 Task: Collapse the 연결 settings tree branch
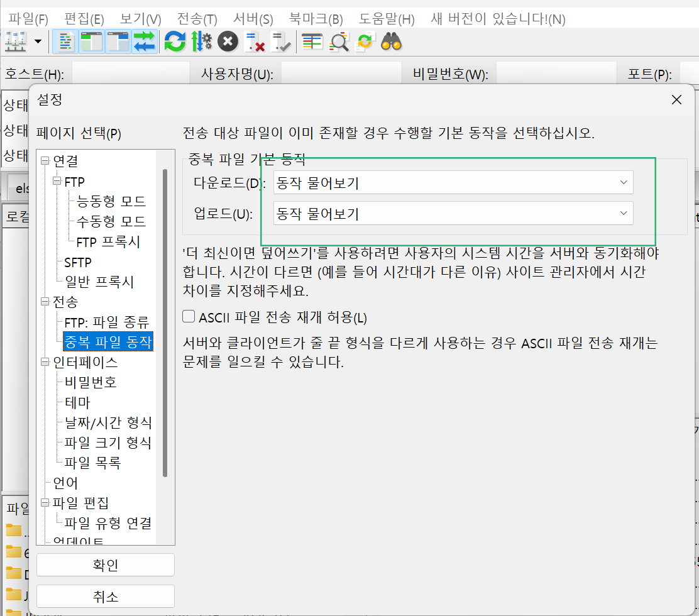pos(44,161)
